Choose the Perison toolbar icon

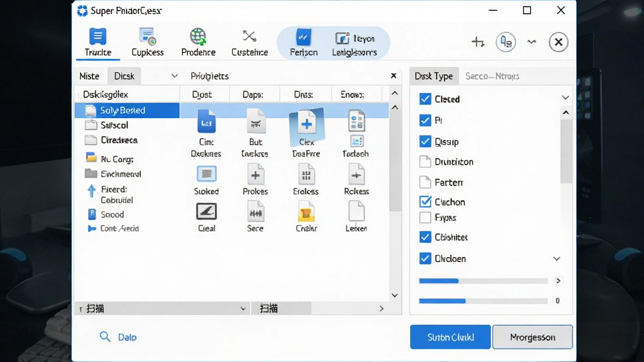pos(304,42)
